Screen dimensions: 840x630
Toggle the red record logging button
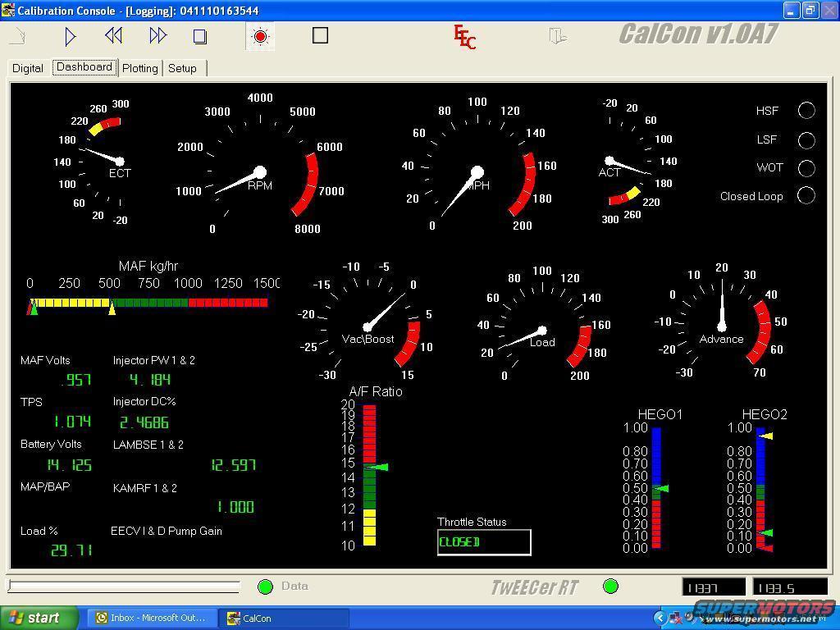(x=261, y=36)
